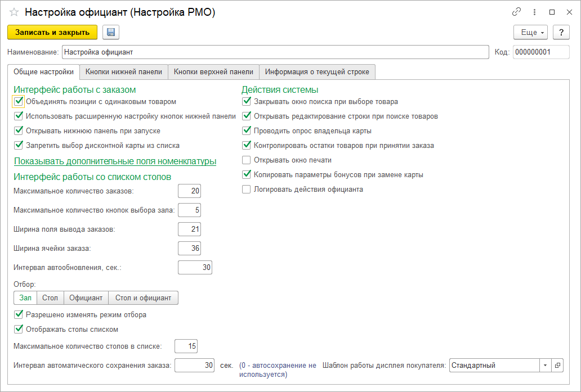
Task: Uncheck Отображать столы списком
Action: (x=19, y=330)
